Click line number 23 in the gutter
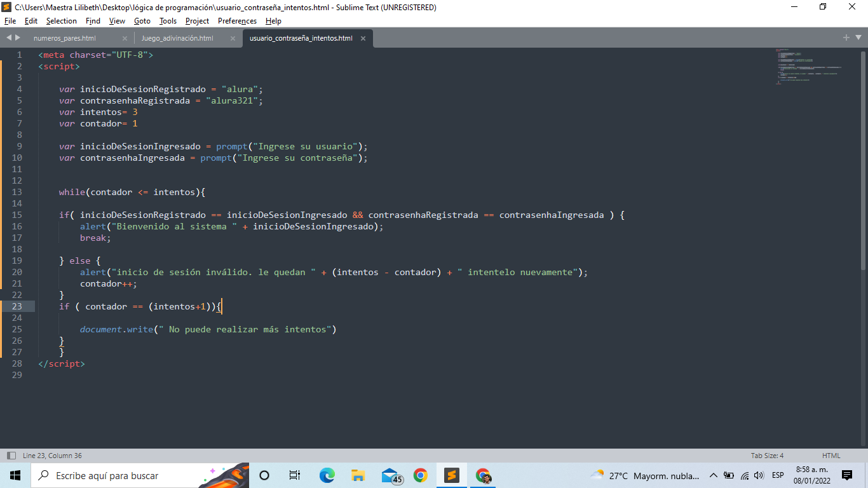Image resolution: width=868 pixels, height=488 pixels. 17,306
